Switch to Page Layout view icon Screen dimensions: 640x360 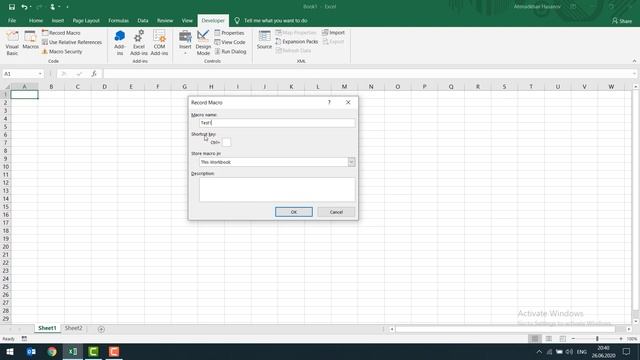[x=549, y=338]
